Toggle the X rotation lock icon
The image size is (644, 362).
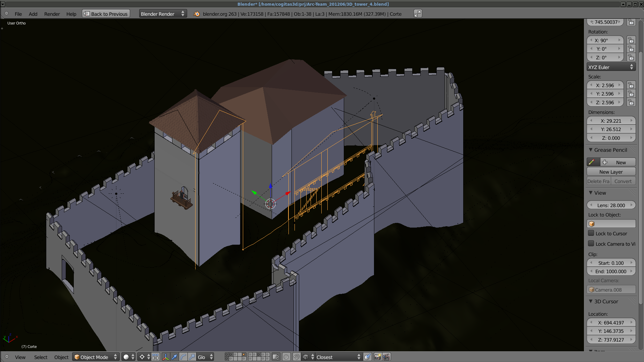pos(631,40)
